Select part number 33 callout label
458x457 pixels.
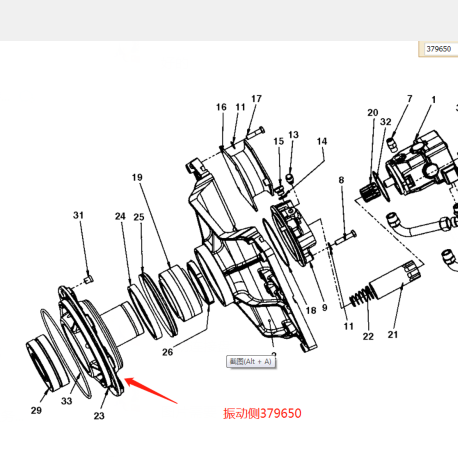coord(67,401)
